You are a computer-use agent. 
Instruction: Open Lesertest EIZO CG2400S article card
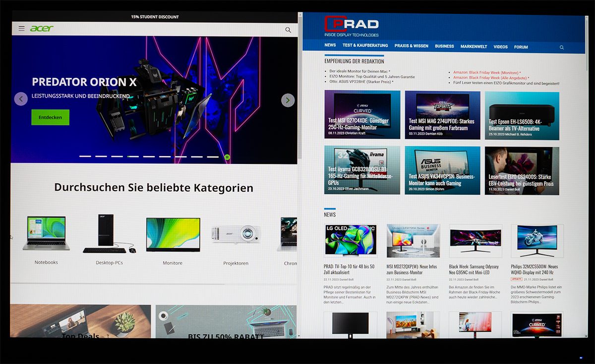coord(522,171)
